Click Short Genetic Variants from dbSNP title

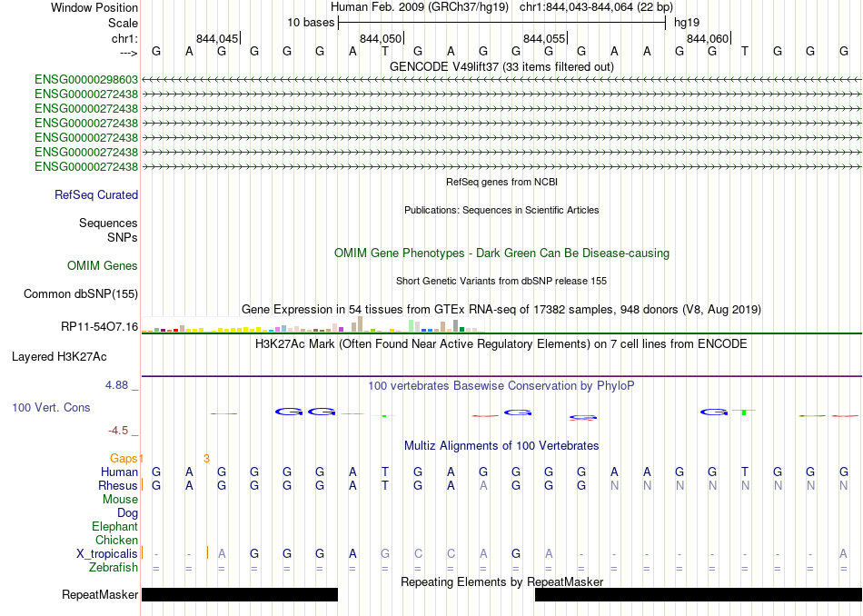[x=501, y=281]
